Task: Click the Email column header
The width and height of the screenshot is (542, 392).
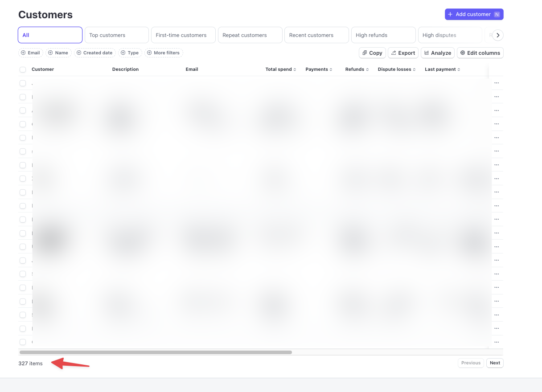Action: 192,69
